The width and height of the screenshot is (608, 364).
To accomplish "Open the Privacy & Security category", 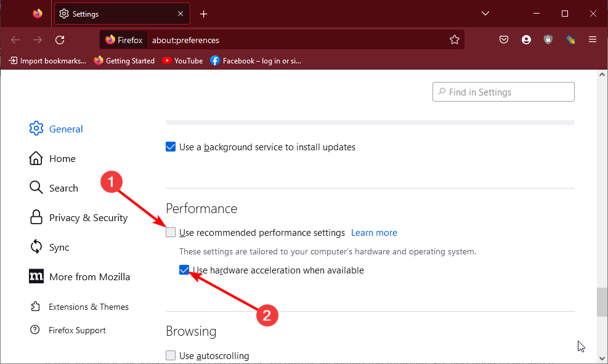I will click(x=79, y=217).
